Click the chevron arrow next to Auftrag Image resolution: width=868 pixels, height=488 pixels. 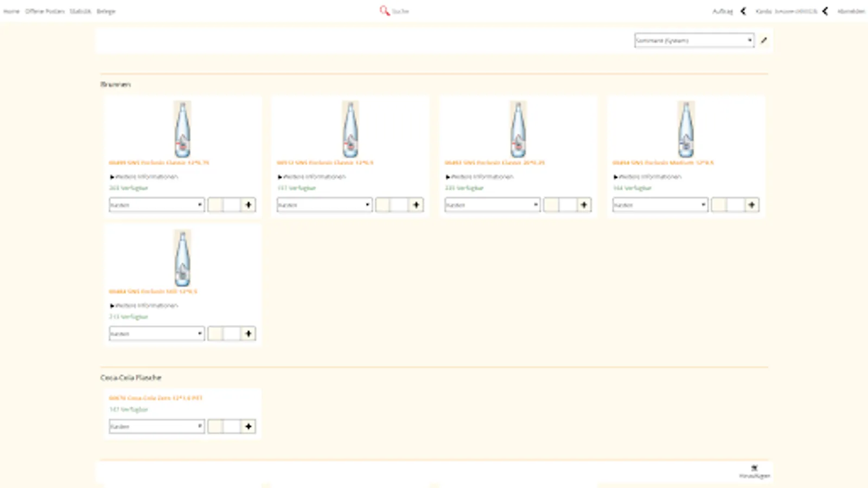pos(743,11)
